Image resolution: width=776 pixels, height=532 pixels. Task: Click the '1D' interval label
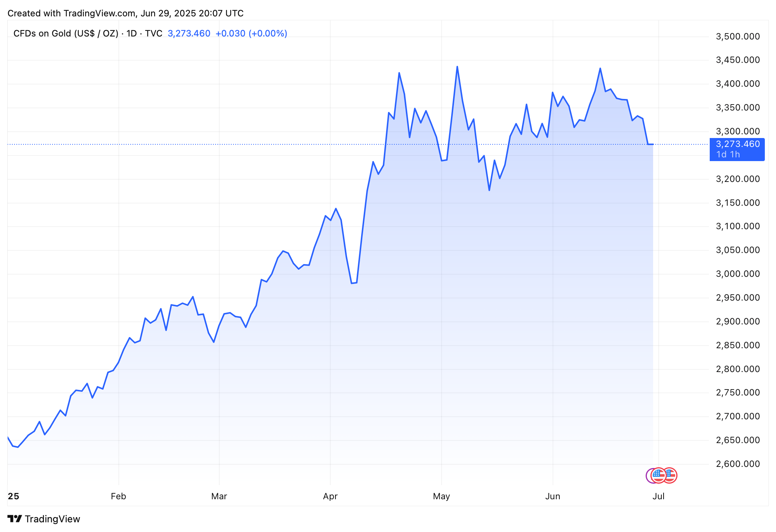[132, 33]
